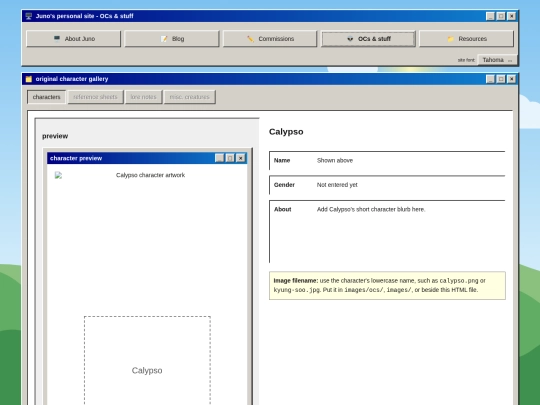Screen dimensions: 540x405
Task: Select the OCs & stuff nav button
Action: pos(368,39)
